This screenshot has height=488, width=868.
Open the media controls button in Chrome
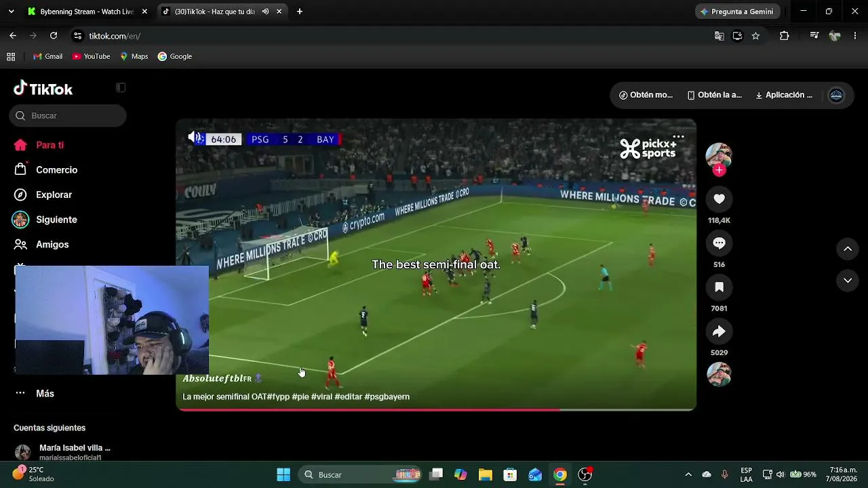point(814,36)
